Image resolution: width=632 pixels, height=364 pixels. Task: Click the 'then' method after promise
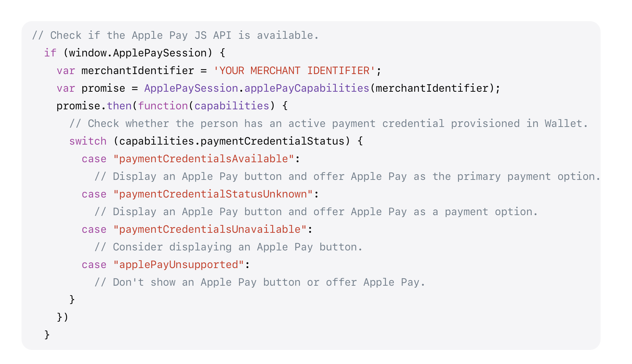coord(119,106)
